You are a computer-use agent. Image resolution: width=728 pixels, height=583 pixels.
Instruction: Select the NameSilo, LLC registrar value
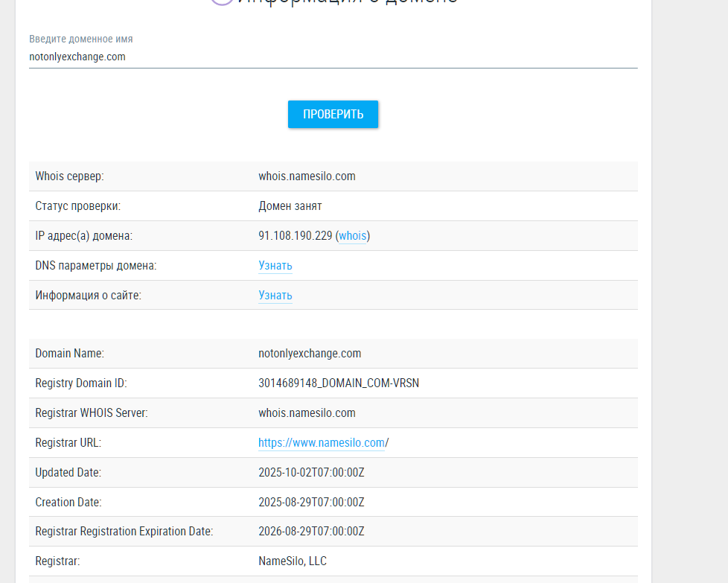(x=292, y=561)
